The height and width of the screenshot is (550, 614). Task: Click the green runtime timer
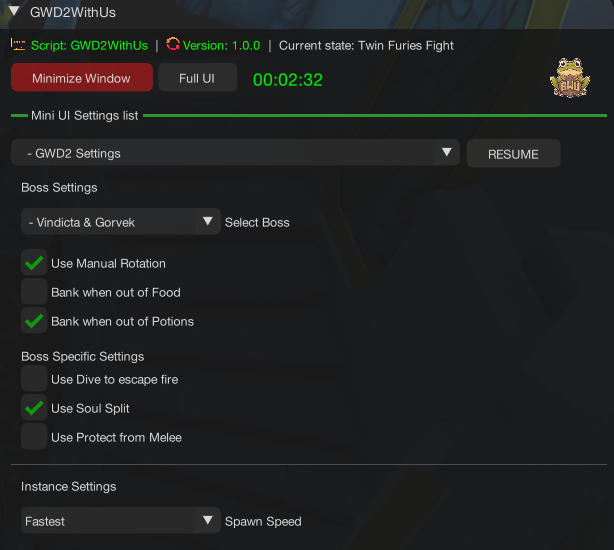click(x=288, y=80)
